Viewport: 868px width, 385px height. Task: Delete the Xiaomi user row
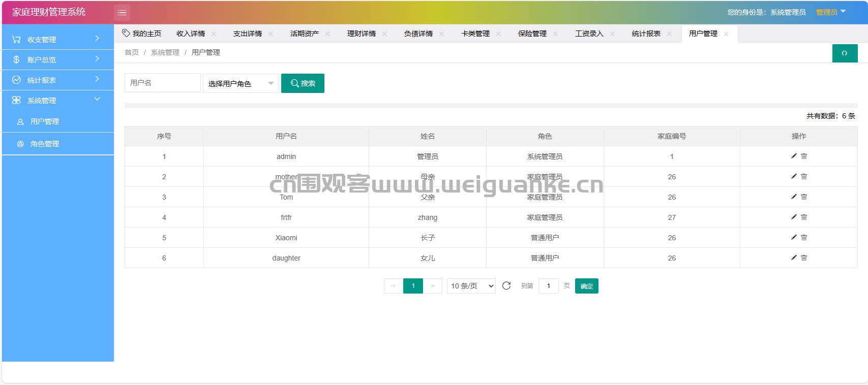pyautogui.click(x=804, y=237)
